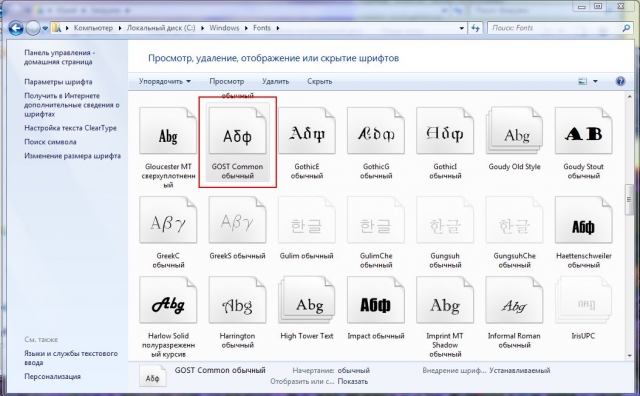Screen dimensions: 640x396
Task: Click the view mode icon
Action: coord(582,81)
